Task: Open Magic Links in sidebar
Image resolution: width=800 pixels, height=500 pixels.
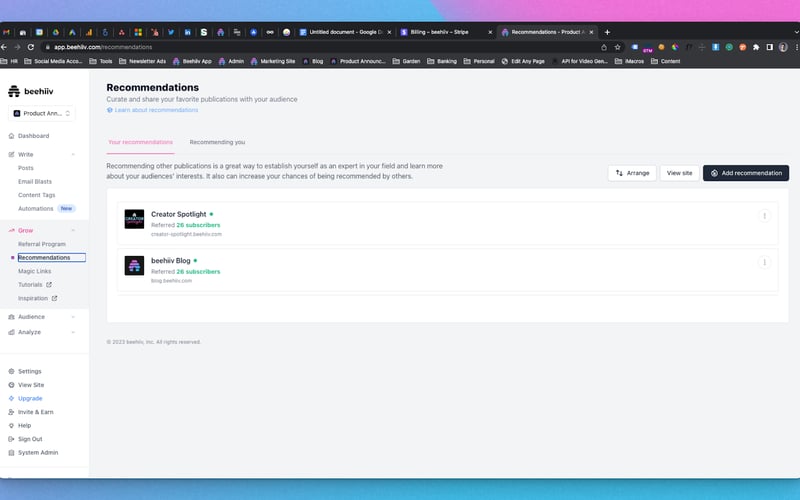Action: click(35, 271)
